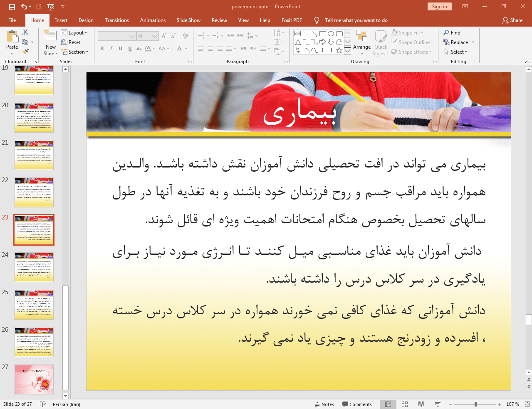Viewport: 532px width, 409px height.
Task: Select slide 27 thumbnail with flower
Action: pyautogui.click(x=34, y=379)
